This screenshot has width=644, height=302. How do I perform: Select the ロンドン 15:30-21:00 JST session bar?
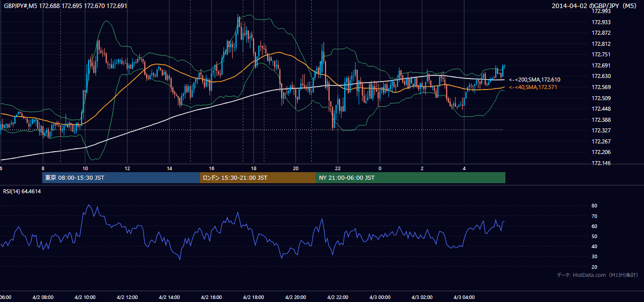258,178
